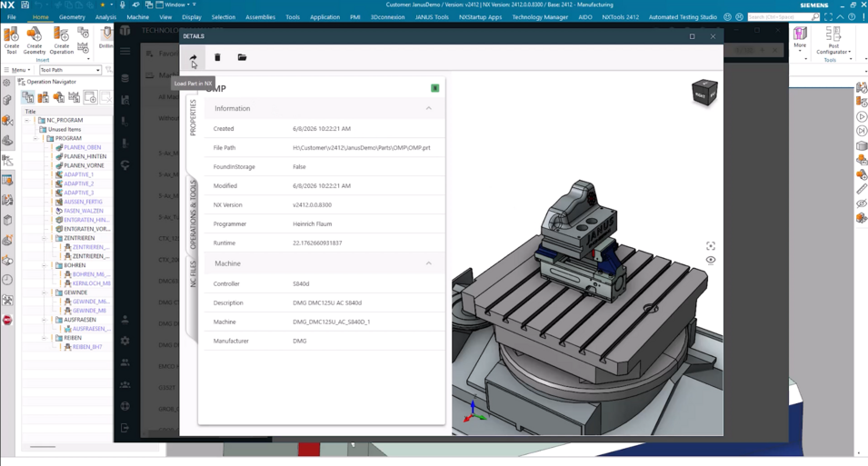Select the Machine Tool View navigator icon
Image resolution: width=868 pixels, height=466 pixels.
[x=44, y=98]
